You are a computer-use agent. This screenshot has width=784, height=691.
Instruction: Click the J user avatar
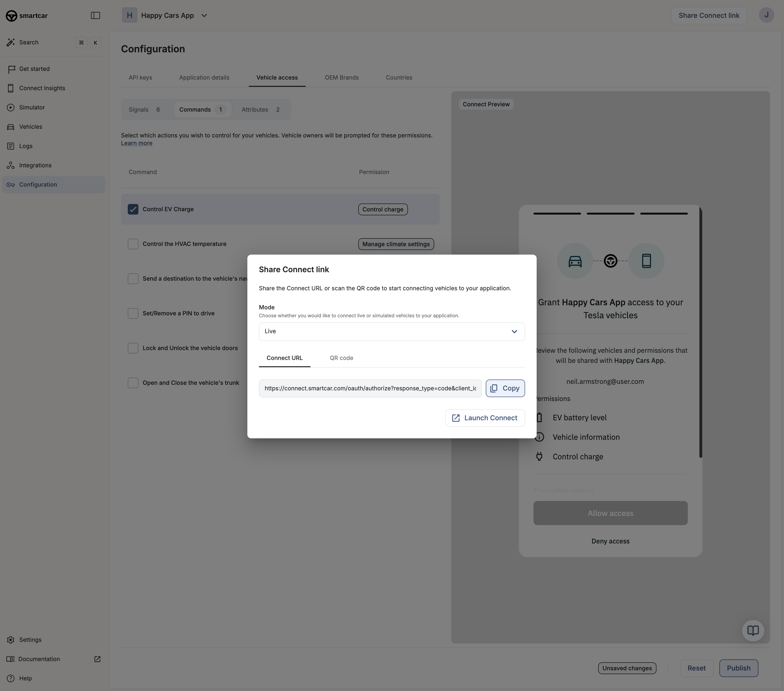pyautogui.click(x=766, y=15)
